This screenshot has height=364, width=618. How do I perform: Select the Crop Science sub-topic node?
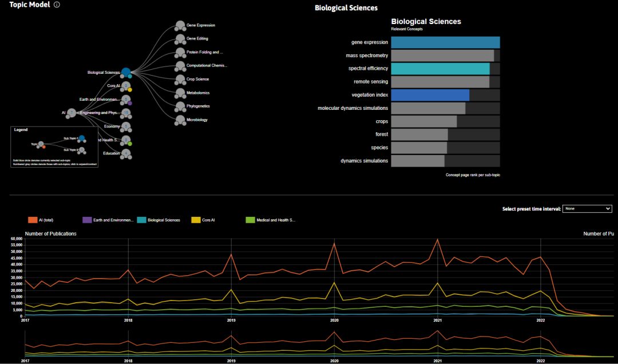click(x=180, y=80)
